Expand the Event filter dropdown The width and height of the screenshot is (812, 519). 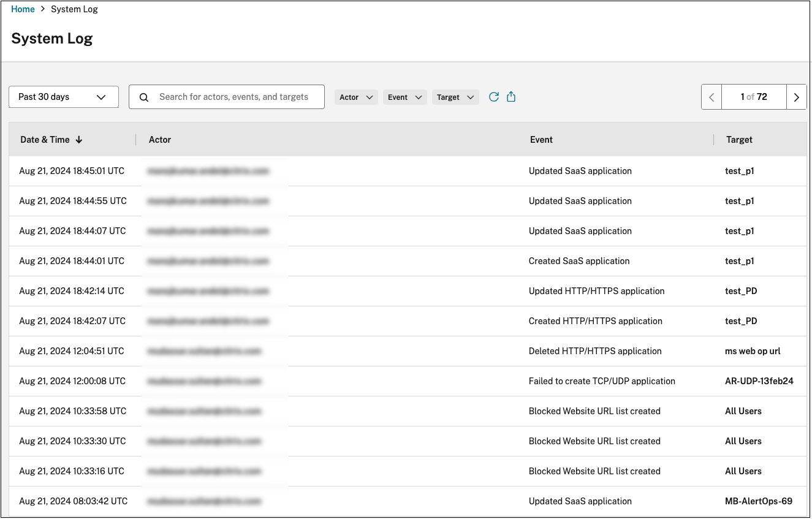pyautogui.click(x=404, y=97)
